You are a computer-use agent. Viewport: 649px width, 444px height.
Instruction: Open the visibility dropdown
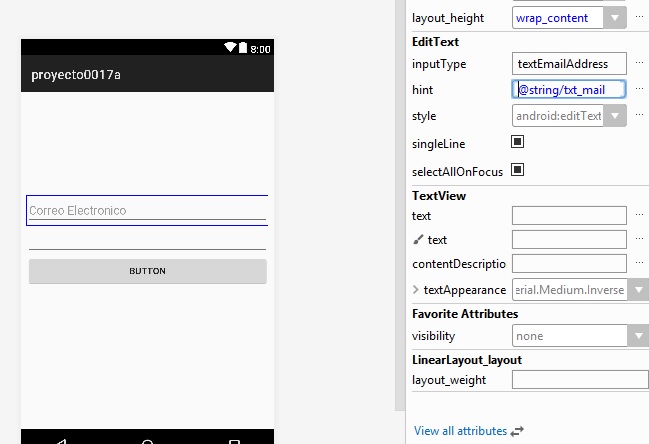(x=637, y=336)
